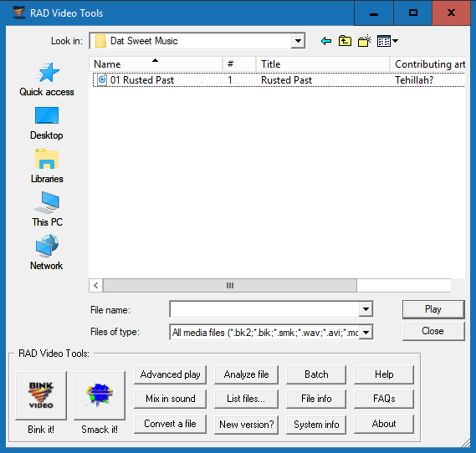Click the horizontal scrollbar thumb
This screenshot has height=453, width=476.
(230, 285)
